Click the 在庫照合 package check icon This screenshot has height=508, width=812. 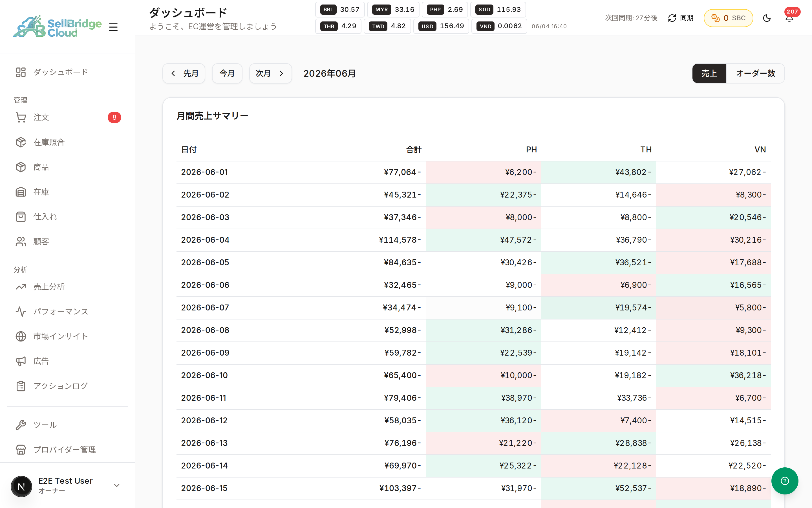click(x=21, y=142)
